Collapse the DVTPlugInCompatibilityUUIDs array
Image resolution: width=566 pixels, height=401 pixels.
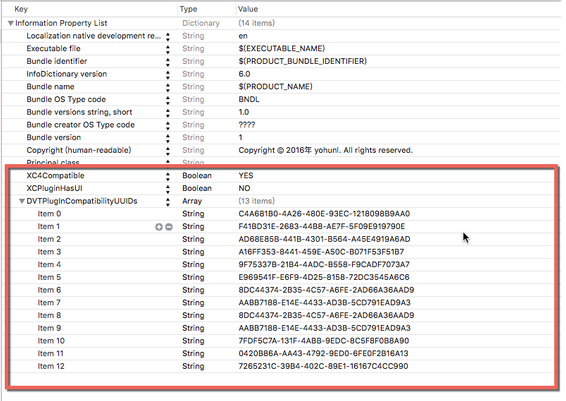click(22, 201)
